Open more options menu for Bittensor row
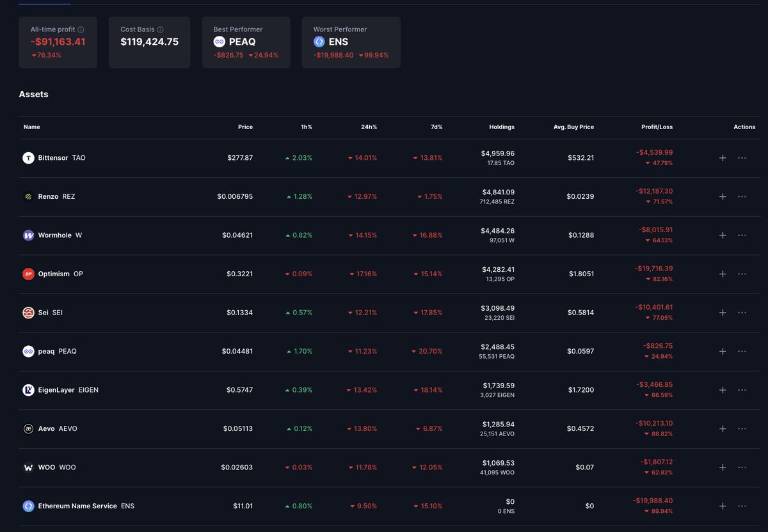The width and height of the screenshot is (768, 532). tap(742, 158)
